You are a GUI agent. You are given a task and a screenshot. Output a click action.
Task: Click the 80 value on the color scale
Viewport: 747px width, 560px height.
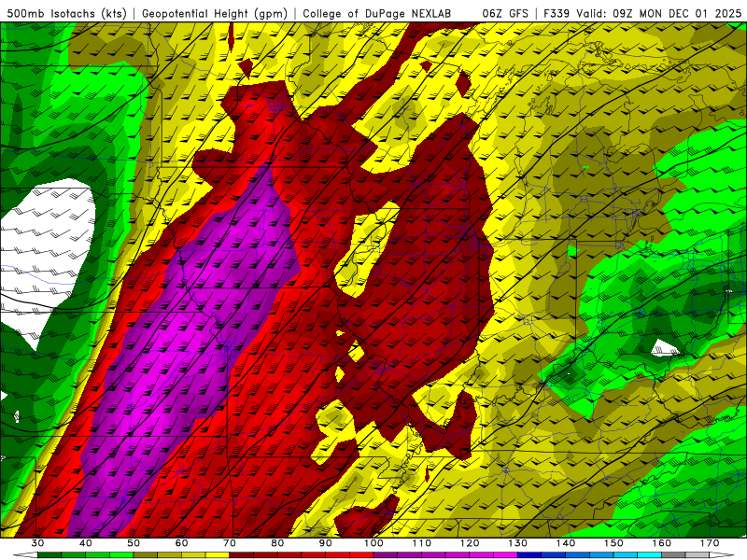click(x=277, y=543)
